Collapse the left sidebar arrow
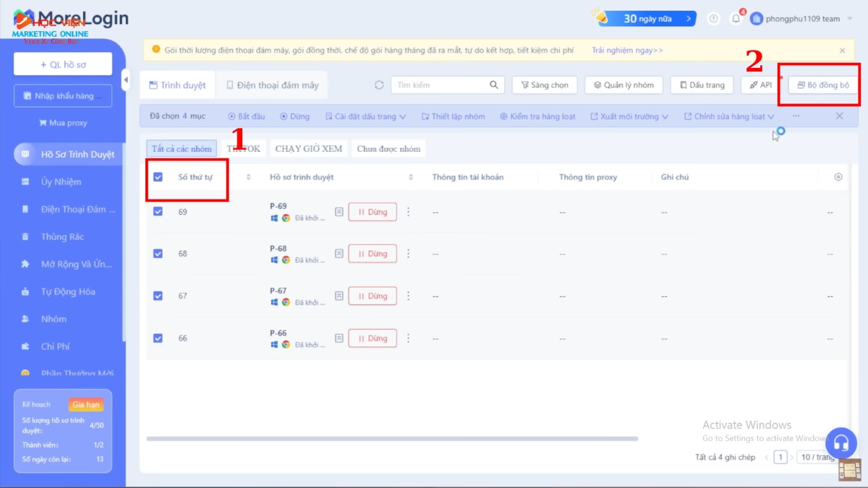The width and height of the screenshot is (868, 488). [126, 80]
